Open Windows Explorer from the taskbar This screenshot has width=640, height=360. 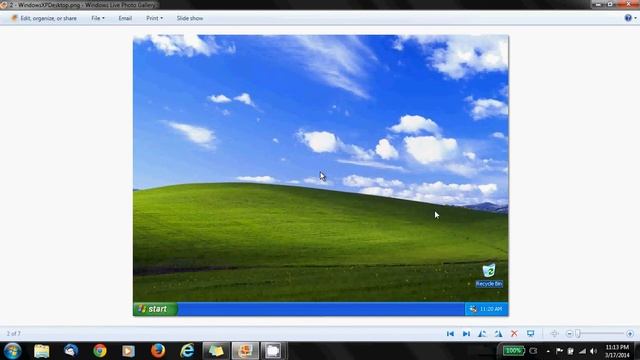[x=42, y=351]
